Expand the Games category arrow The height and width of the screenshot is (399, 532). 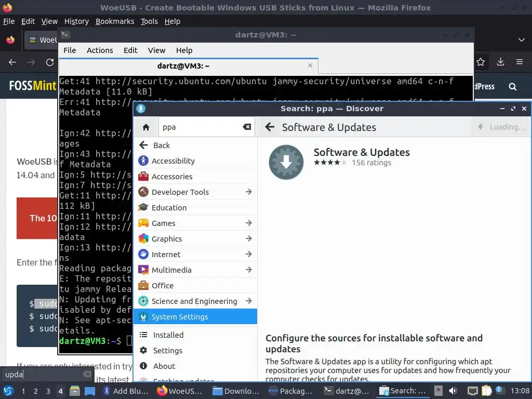pos(249,223)
